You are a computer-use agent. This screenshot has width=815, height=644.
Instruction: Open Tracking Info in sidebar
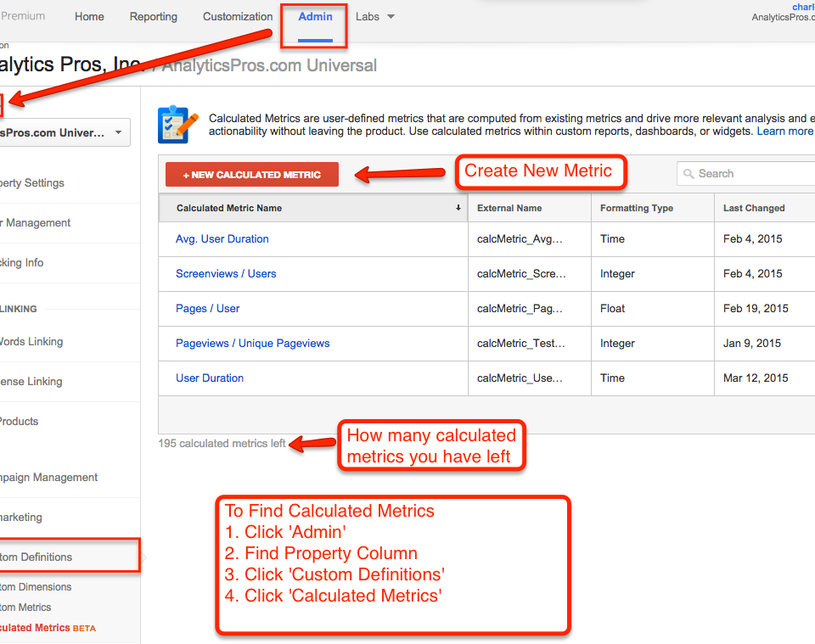(x=21, y=263)
